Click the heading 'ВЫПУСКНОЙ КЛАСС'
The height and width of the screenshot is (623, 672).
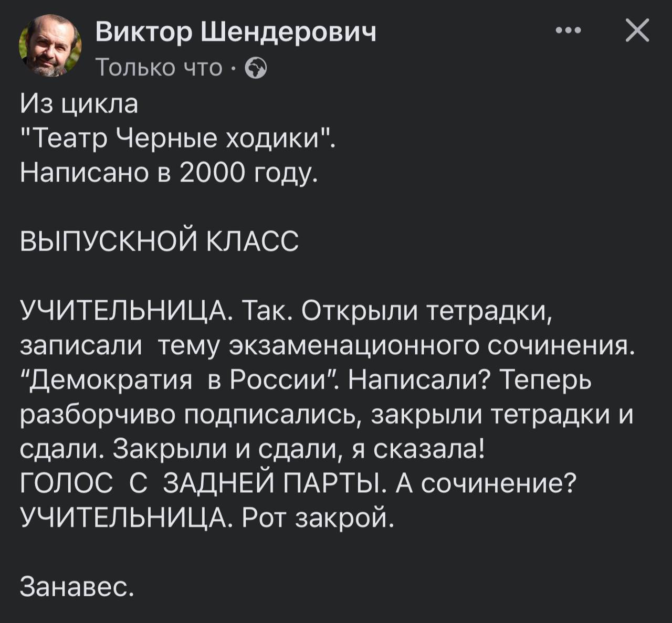click(x=159, y=242)
